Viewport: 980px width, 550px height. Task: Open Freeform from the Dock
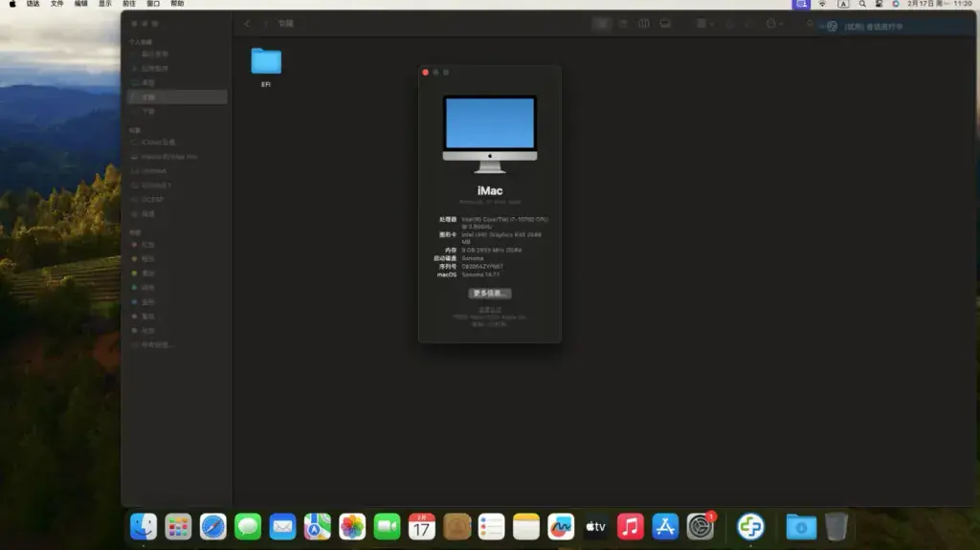561,526
